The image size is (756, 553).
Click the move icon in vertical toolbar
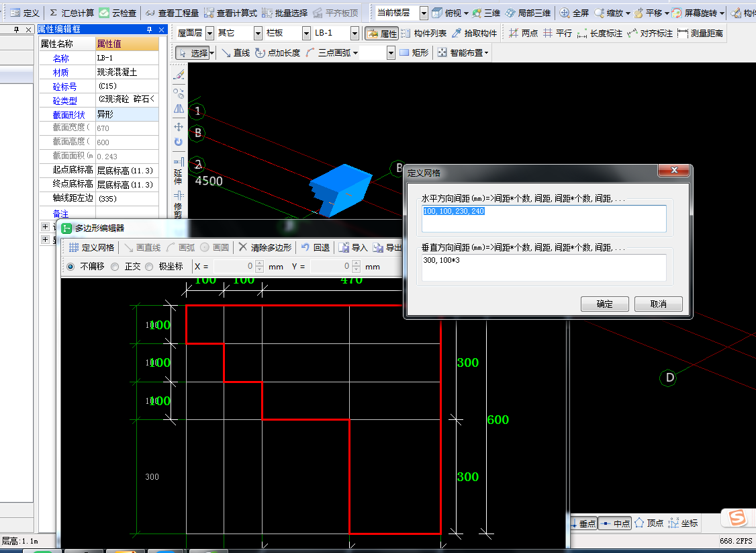179,127
